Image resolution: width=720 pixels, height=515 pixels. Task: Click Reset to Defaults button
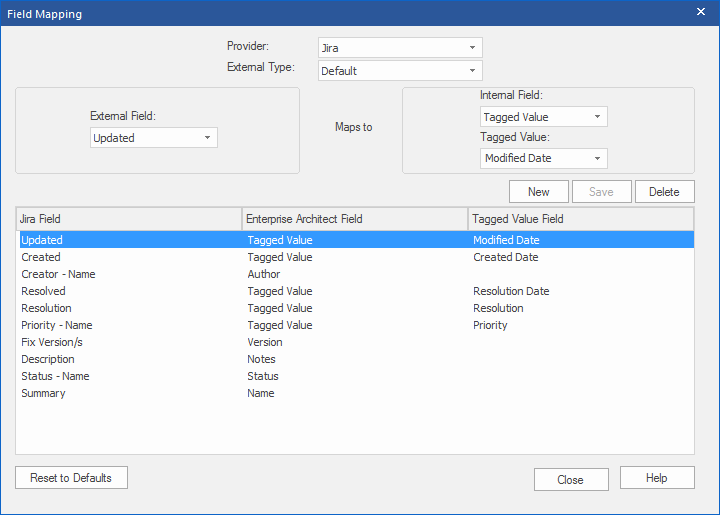click(71, 478)
